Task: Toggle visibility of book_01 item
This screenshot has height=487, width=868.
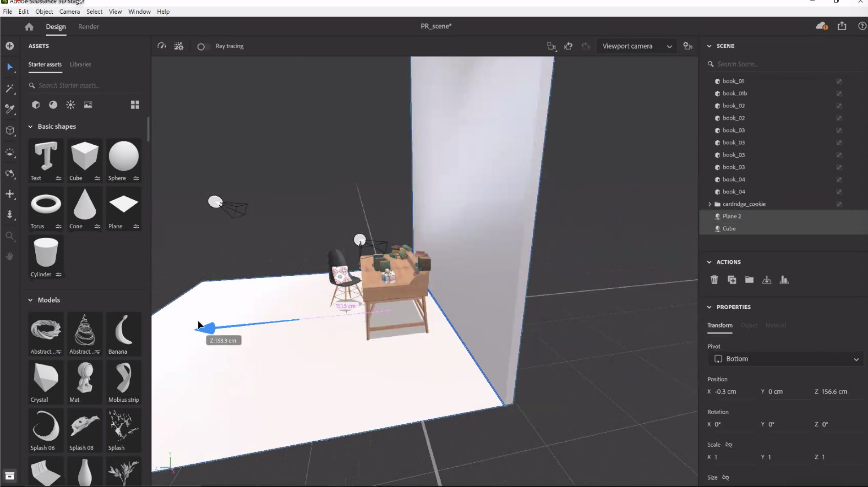Action: pyautogui.click(x=839, y=81)
